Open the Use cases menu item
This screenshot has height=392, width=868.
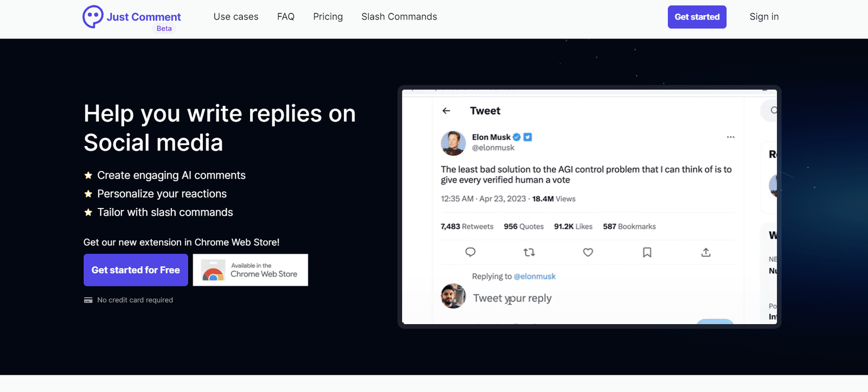pos(236,17)
